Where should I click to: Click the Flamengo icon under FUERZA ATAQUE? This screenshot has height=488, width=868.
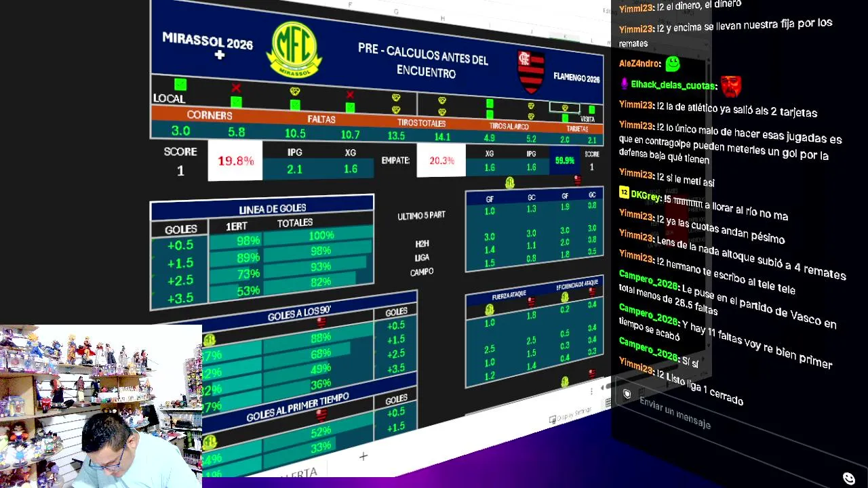[x=532, y=302]
